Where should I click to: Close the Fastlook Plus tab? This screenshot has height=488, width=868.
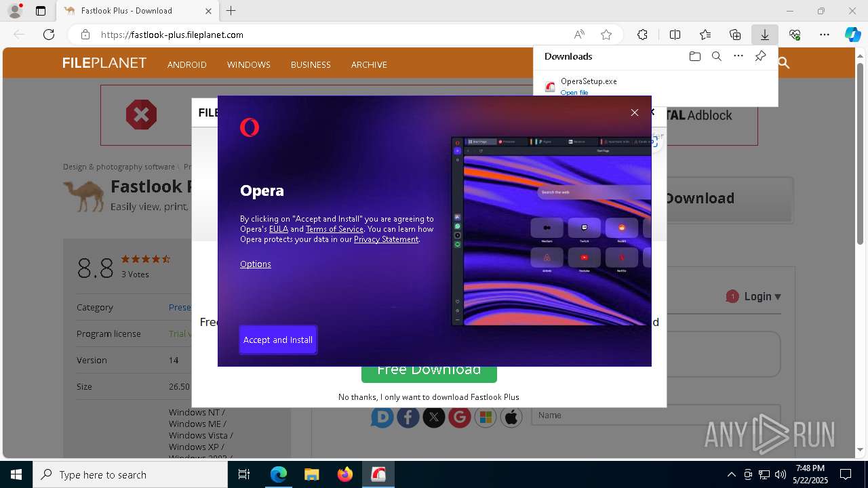point(208,11)
